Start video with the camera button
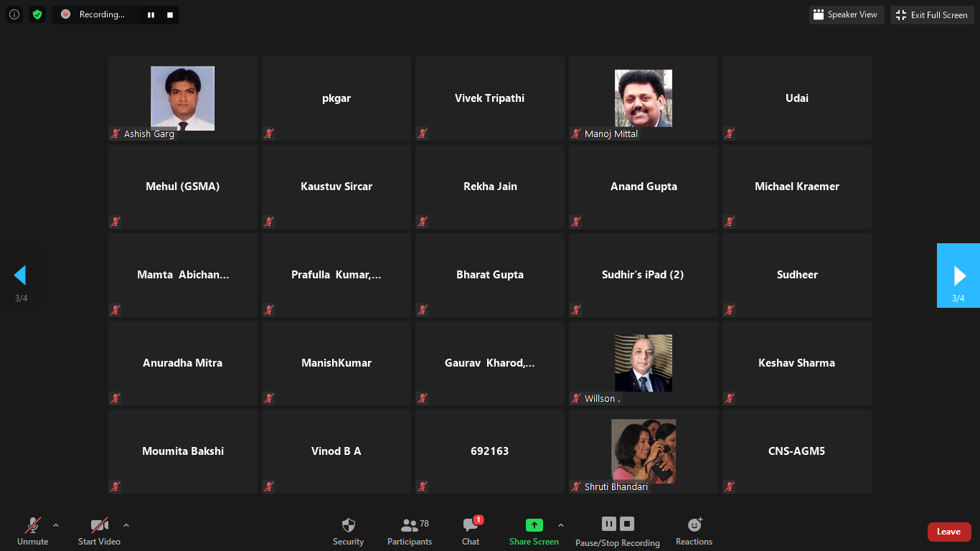Image resolution: width=980 pixels, height=551 pixels. 99,531
